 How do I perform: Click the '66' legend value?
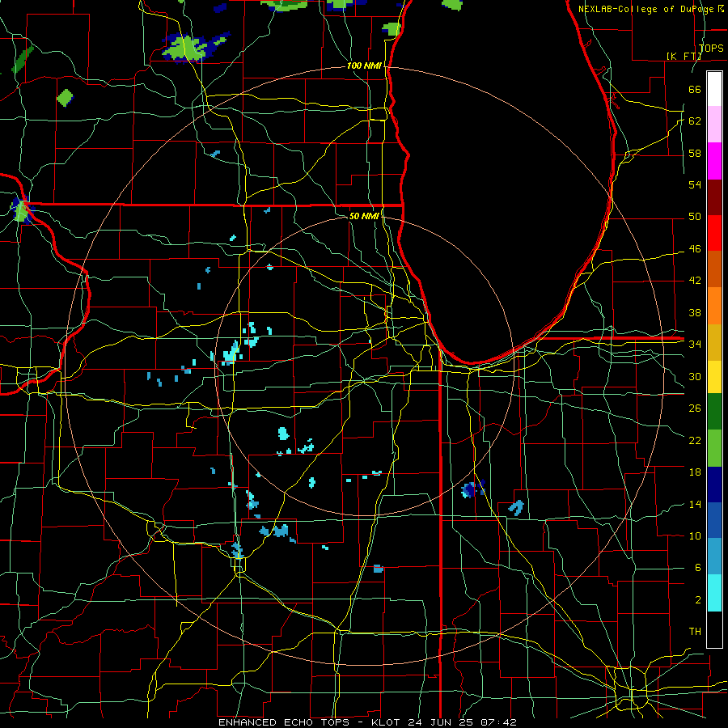695,89
